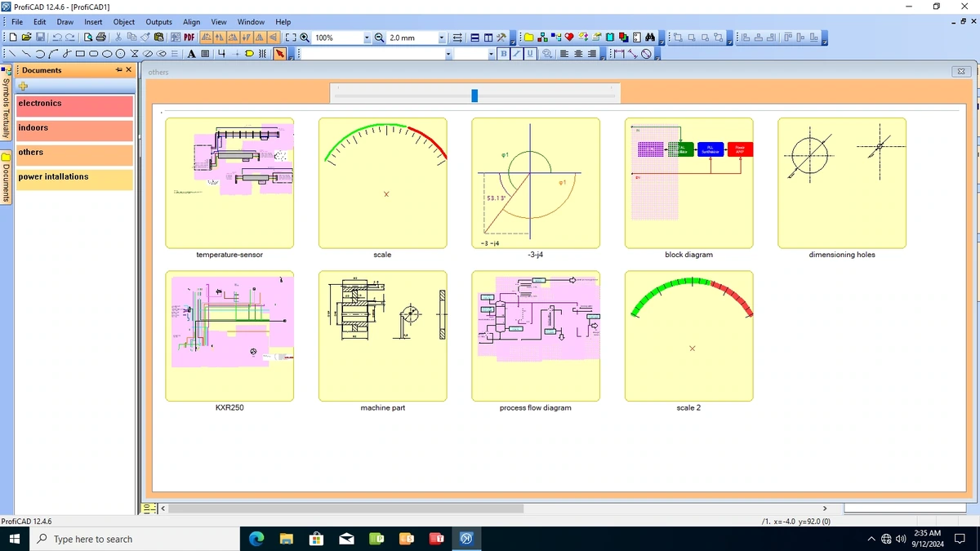This screenshot has height=551, width=980.
Task: Set text alignment to center
Action: coord(578,54)
